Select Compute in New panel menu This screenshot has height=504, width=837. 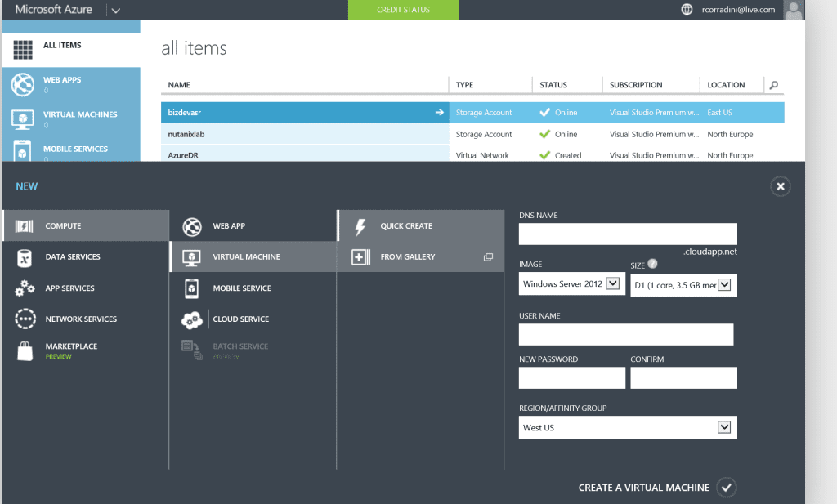(85, 225)
